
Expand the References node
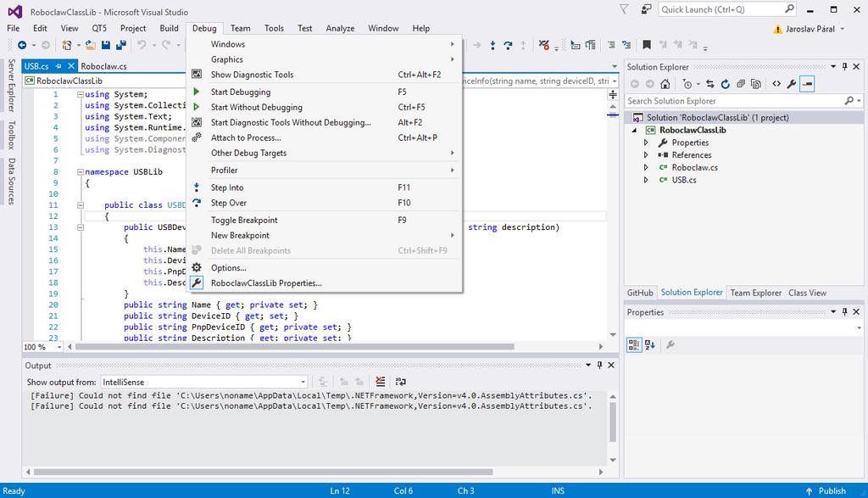(x=646, y=155)
